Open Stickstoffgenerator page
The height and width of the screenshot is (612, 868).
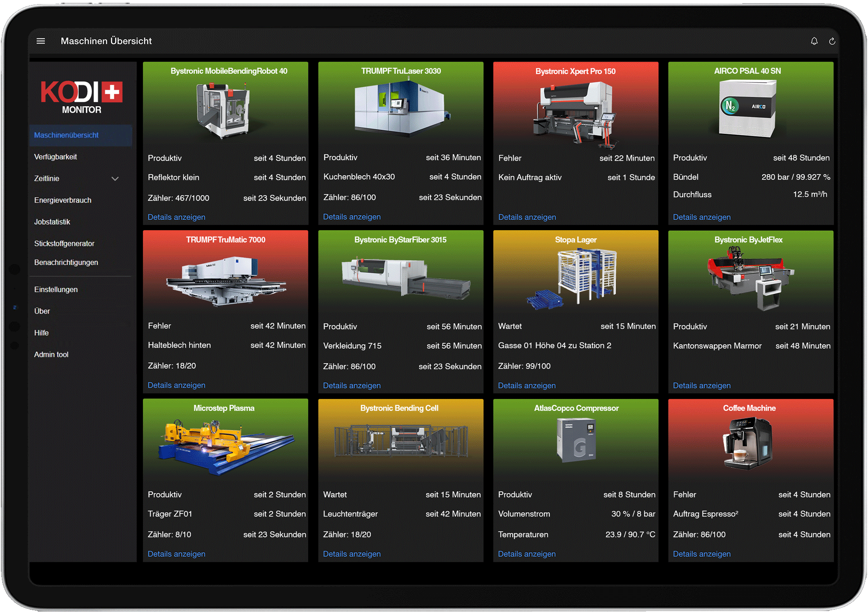pyautogui.click(x=64, y=244)
